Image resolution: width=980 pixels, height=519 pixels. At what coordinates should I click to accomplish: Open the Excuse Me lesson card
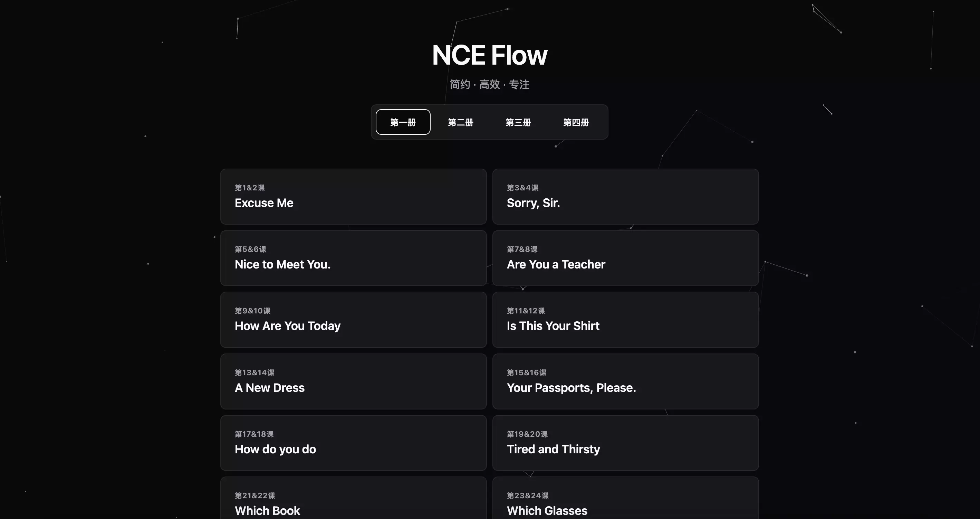click(x=353, y=197)
